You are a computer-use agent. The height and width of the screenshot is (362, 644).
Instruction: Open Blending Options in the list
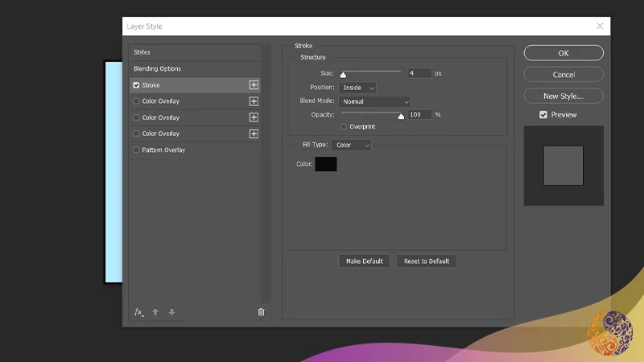point(158,68)
